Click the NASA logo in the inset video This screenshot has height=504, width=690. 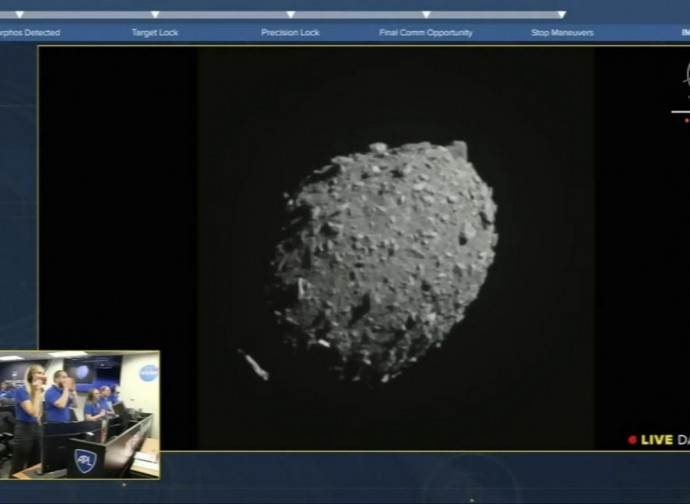coord(148,373)
